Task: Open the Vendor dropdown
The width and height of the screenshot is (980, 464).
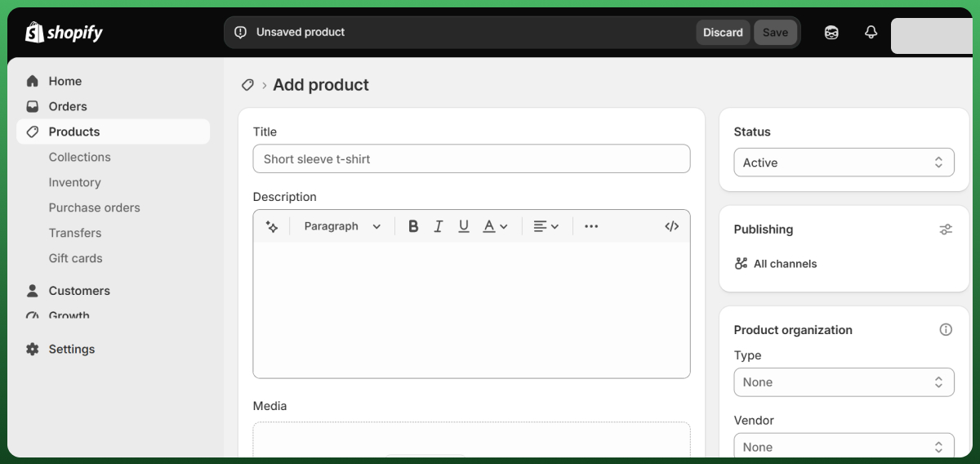Action: [x=844, y=447]
